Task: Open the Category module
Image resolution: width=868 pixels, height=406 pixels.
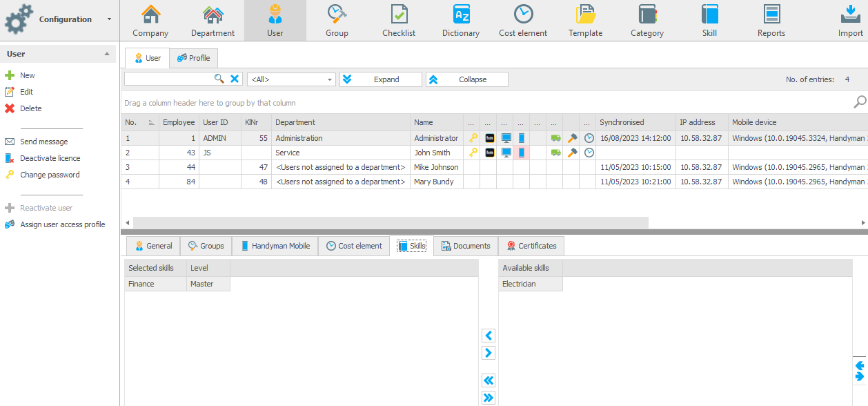Action: click(647, 21)
